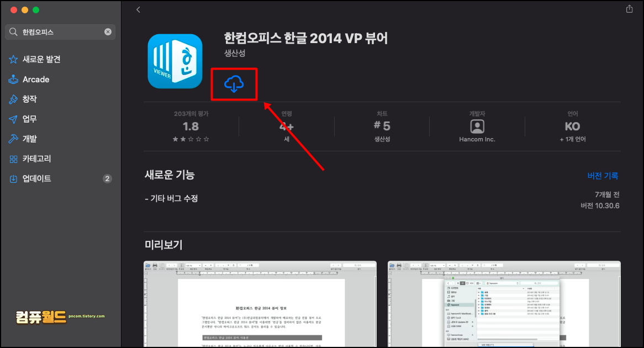Click the 4+ age rating

(x=287, y=126)
